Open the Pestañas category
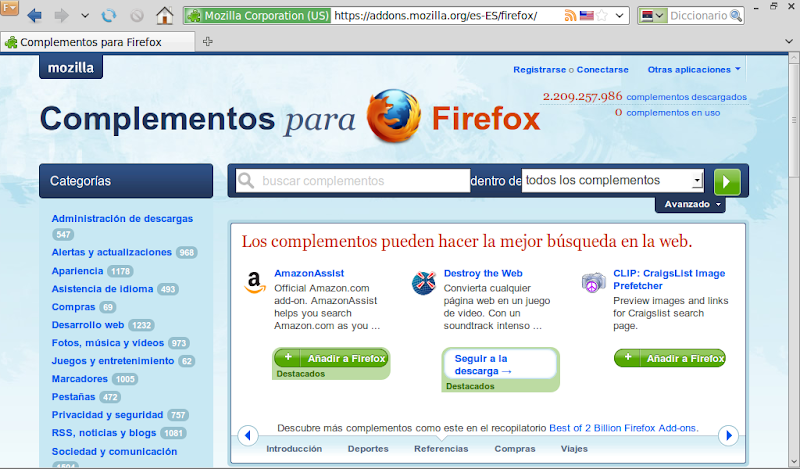 [73, 397]
